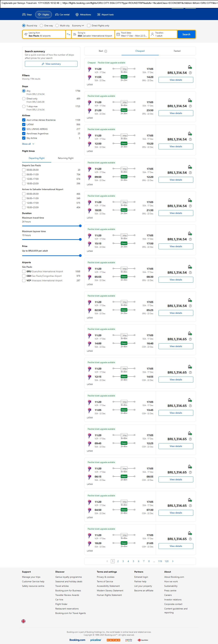Click the Maximum layover time slider handle
This screenshot has width=218, height=644.
80,240
